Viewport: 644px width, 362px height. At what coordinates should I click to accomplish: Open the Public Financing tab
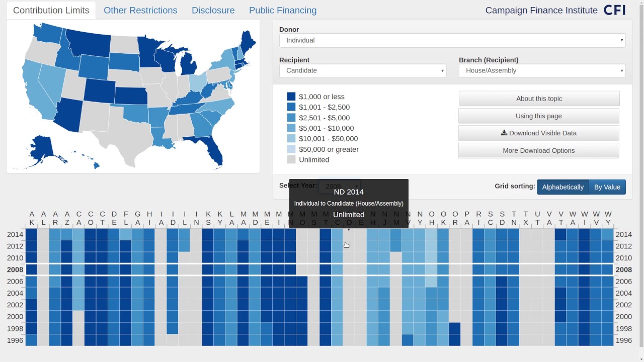[x=283, y=10]
